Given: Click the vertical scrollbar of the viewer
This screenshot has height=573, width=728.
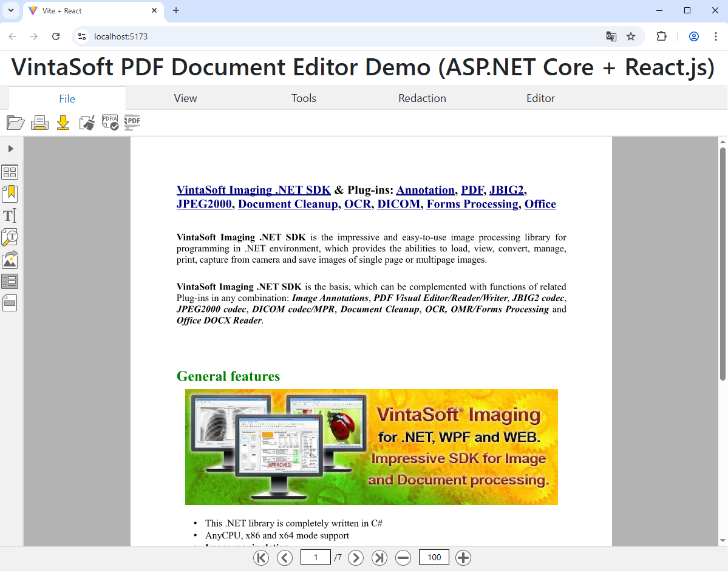Looking at the screenshot, I should pos(723,264).
